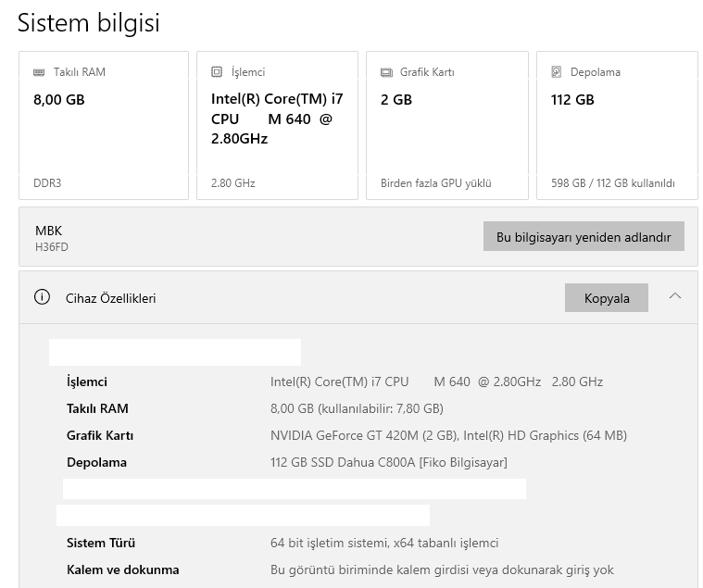This screenshot has height=588, width=703.
Task: Click the MBK computer name
Action: point(49,231)
